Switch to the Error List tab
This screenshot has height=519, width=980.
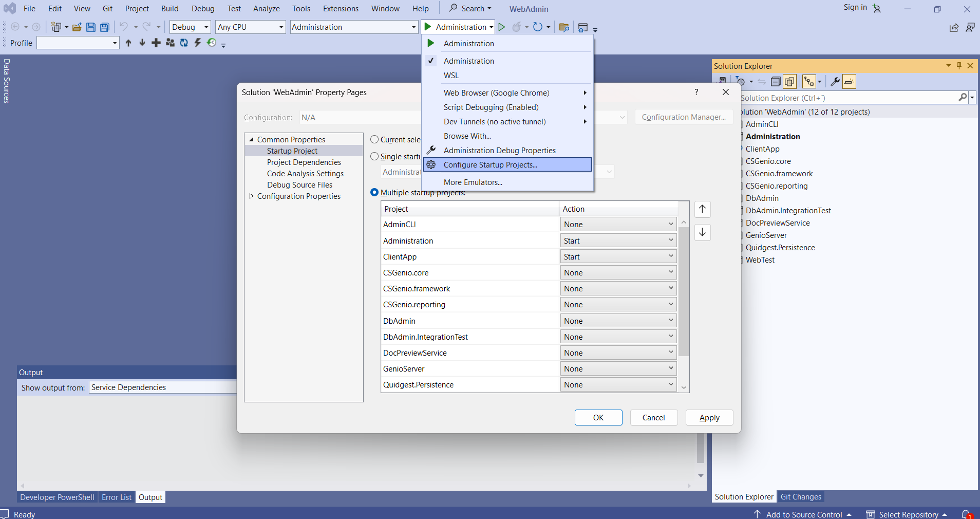click(117, 497)
